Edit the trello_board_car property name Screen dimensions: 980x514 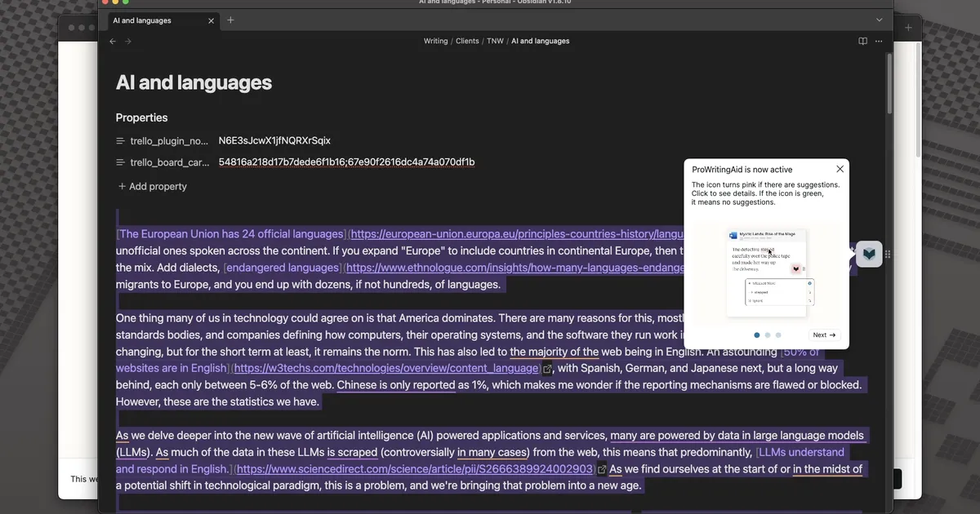pyautogui.click(x=169, y=162)
